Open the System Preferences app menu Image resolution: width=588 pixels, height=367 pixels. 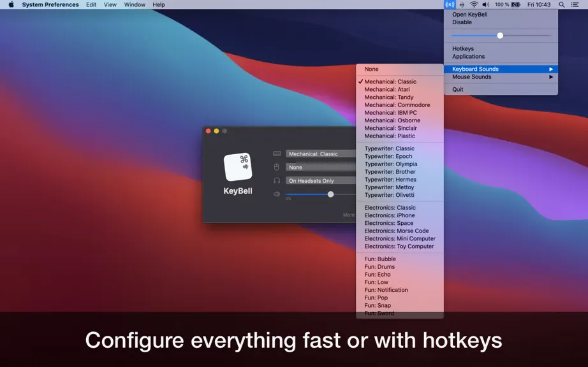pyautogui.click(x=50, y=4)
